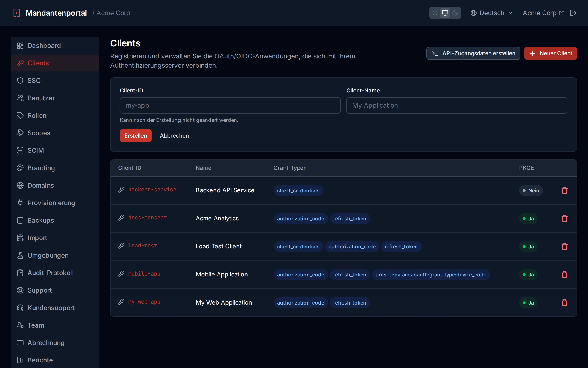Select system theme monitor icon
The image size is (588, 368).
coord(445,13)
